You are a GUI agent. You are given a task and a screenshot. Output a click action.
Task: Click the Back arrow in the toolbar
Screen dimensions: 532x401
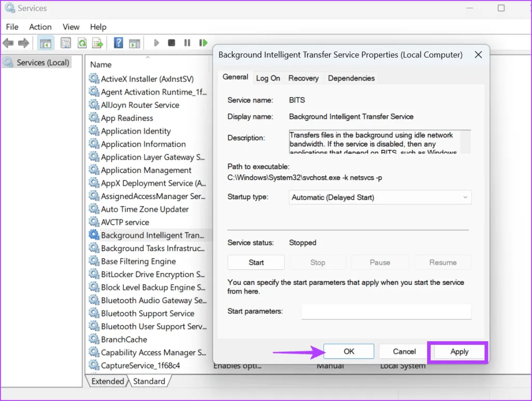click(x=8, y=43)
